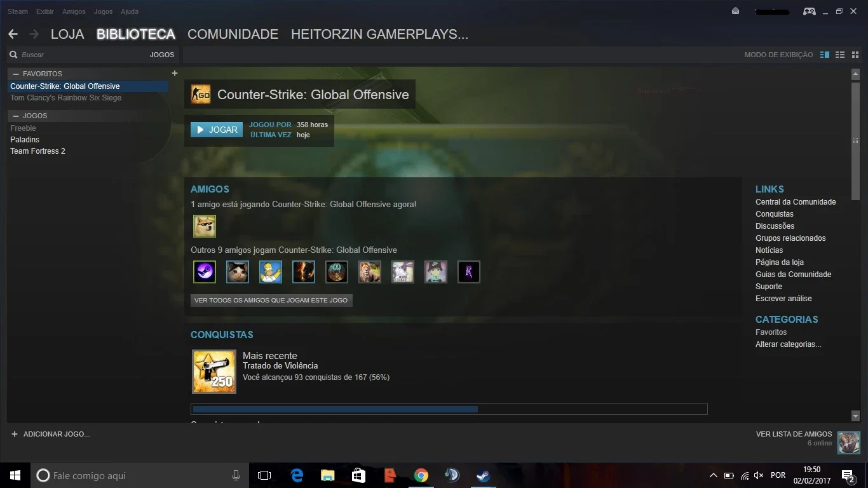
Task: Click Alterar categorias link
Action: (788, 344)
